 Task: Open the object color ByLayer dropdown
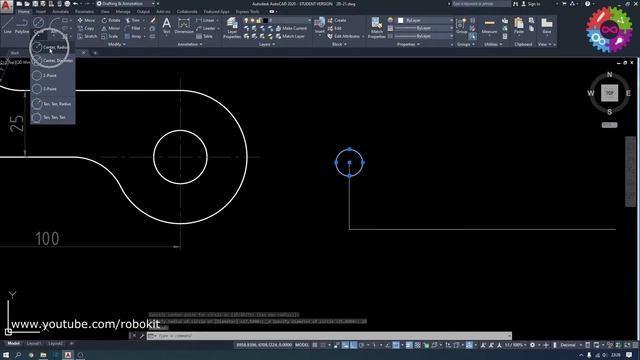click(425, 20)
